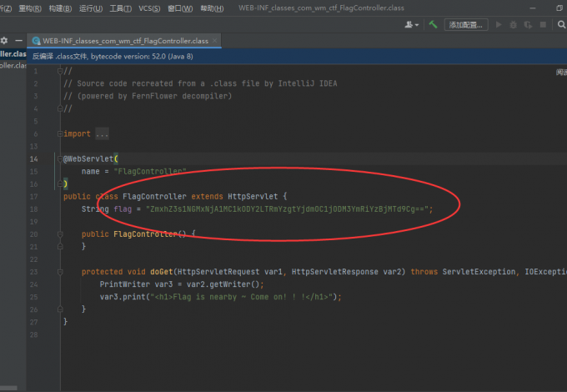Image resolution: width=567 pixels, height=392 pixels.
Task: Click the project panel horizontal scrollbar
Action: click(8, 388)
